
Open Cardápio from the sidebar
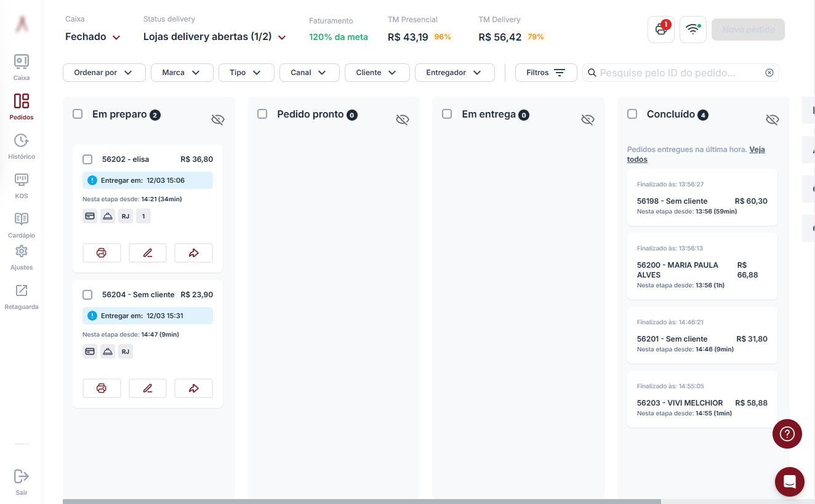pyautogui.click(x=22, y=225)
